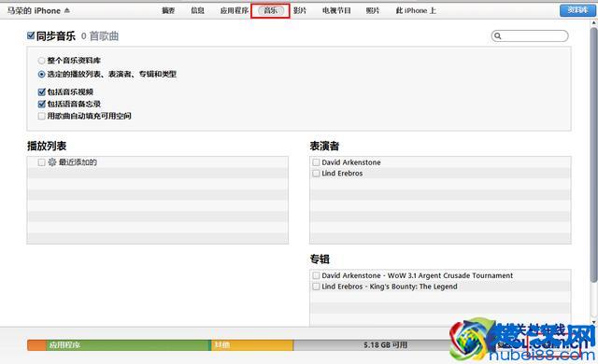Image resolution: width=598 pixels, height=364 pixels.
Task: Click the 专辑 section heading
Action: click(320, 259)
